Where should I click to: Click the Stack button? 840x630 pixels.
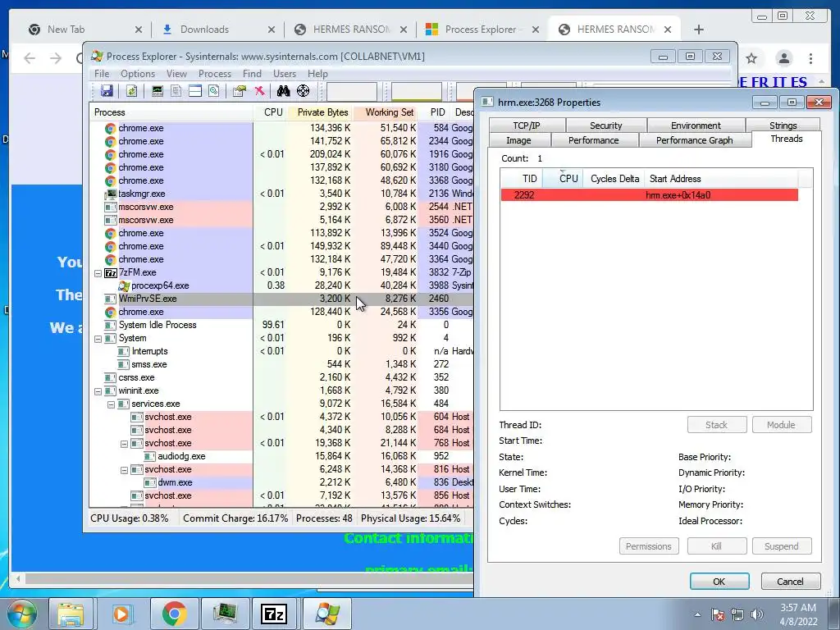(x=717, y=425)
